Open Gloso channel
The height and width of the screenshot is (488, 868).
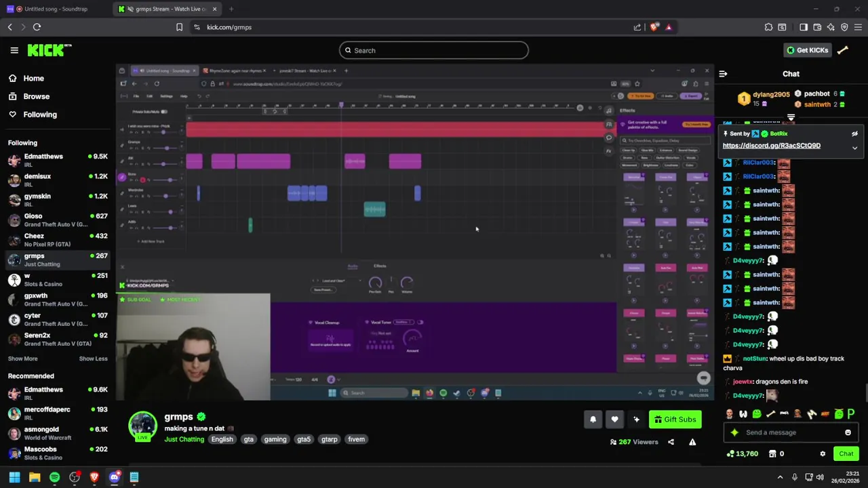point(58,220)
